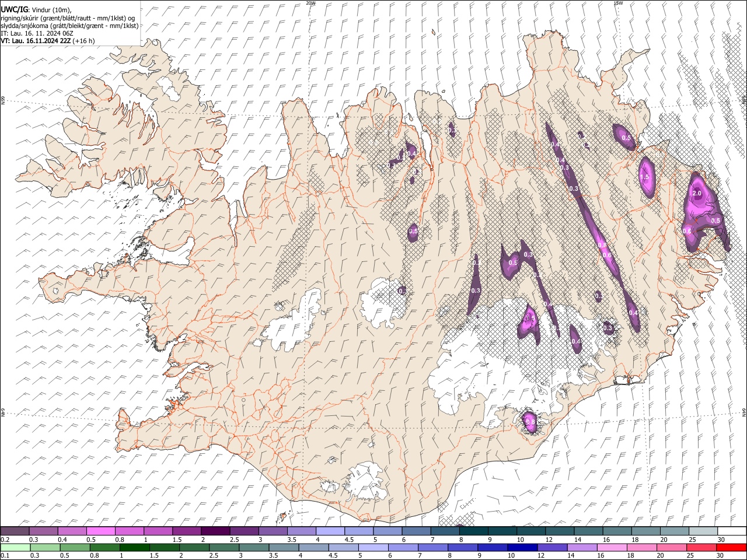The height and width of the screenshot is (560, 747).
Task: Click the 20W longitude label at top
Action: (x=311, y=3)
